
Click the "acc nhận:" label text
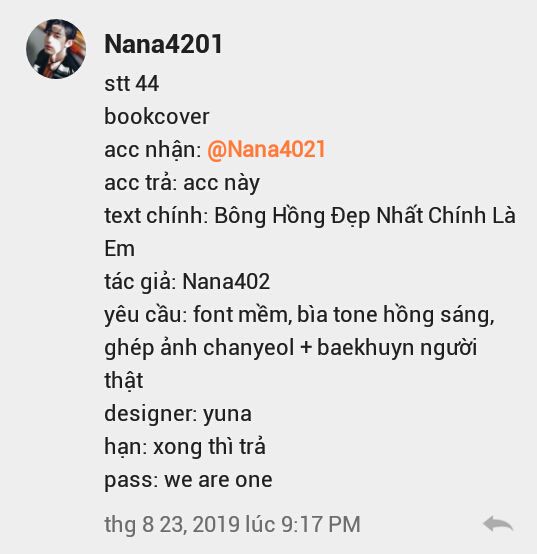(153, 150)
